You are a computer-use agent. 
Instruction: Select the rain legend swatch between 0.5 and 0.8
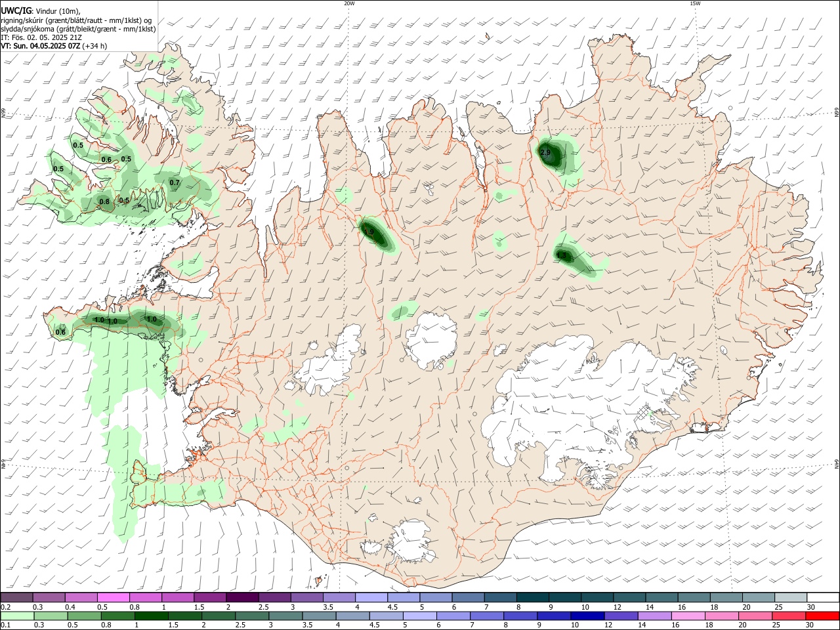click(x=84, y=616)
